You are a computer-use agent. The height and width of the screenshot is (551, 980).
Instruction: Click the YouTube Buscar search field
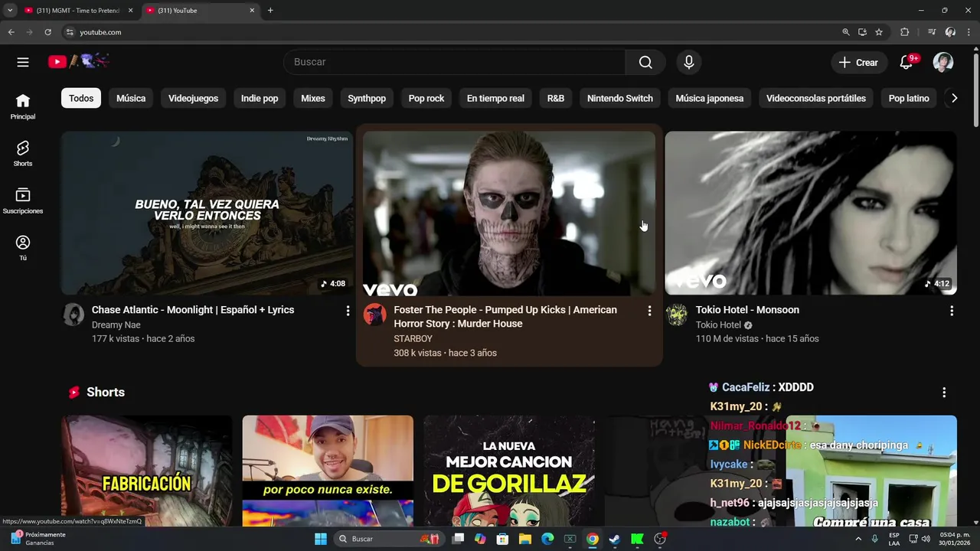(455, 62)
